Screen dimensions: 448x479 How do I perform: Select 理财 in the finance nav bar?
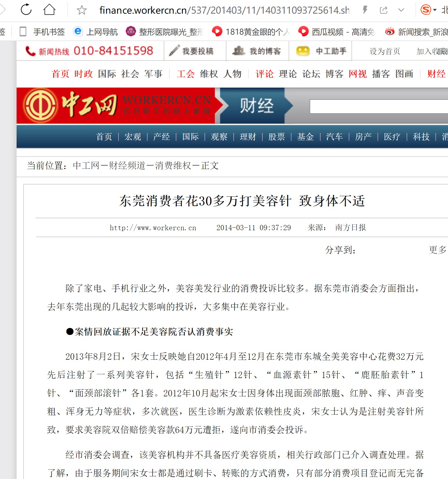[x=248, y=136]
